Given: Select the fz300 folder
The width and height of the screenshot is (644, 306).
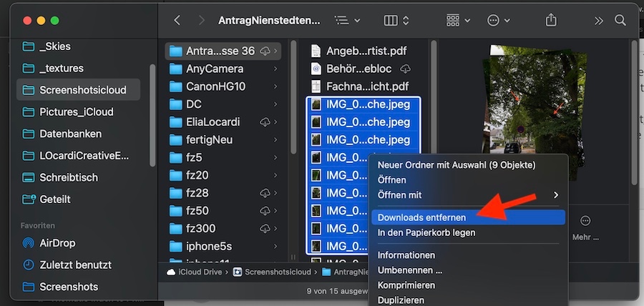Looking at the screenshot, I should click(x=200, y=229).
